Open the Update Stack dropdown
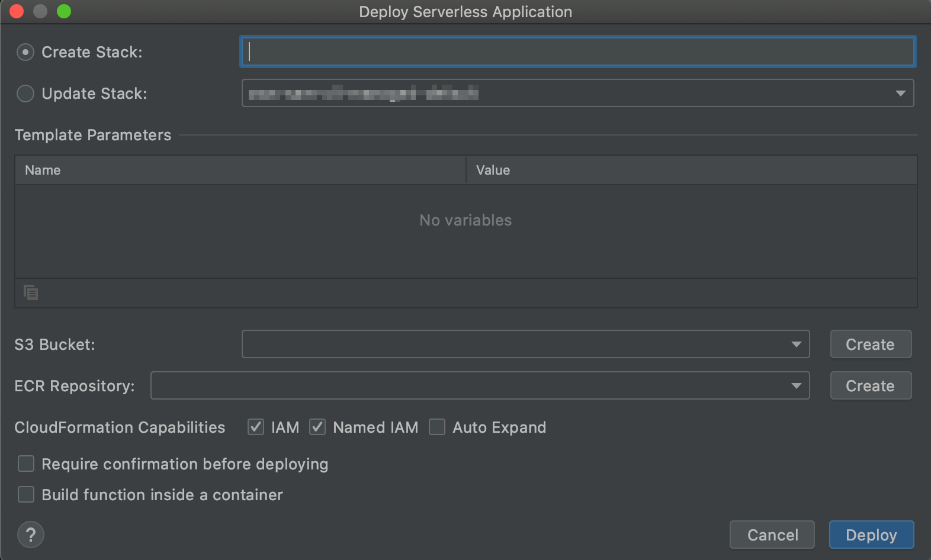The width and height of the screenshot is (931, 560). pyautogui.click(x=900, y=94)
